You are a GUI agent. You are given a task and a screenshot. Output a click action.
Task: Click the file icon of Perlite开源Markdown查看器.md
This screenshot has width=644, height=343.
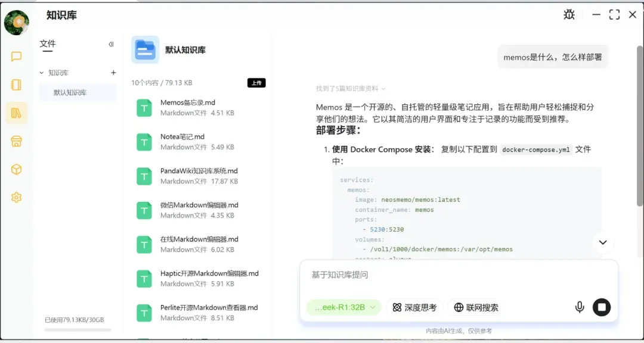(x=144, y=313)
